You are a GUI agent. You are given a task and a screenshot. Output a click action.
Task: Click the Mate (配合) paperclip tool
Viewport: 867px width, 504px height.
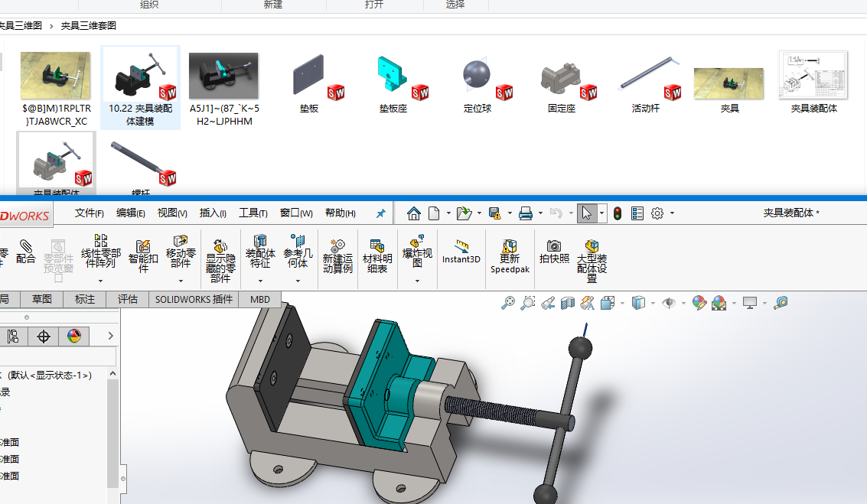coord(25,252)
